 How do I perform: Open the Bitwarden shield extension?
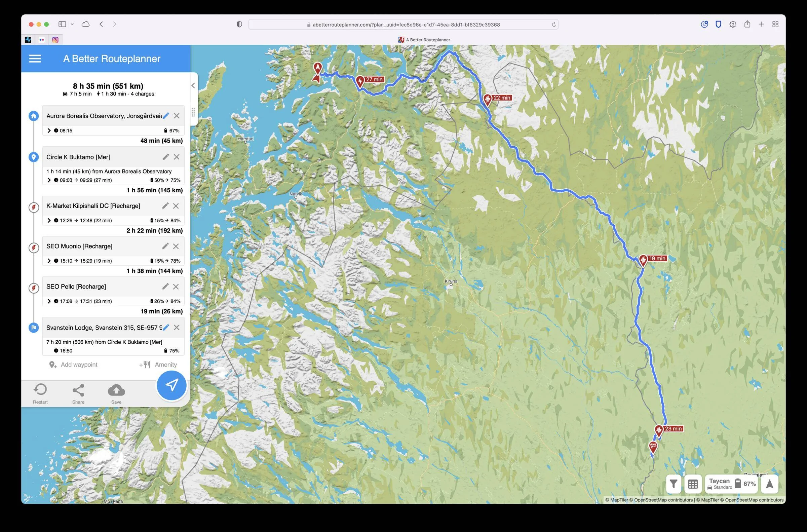[x=719, y=24]
